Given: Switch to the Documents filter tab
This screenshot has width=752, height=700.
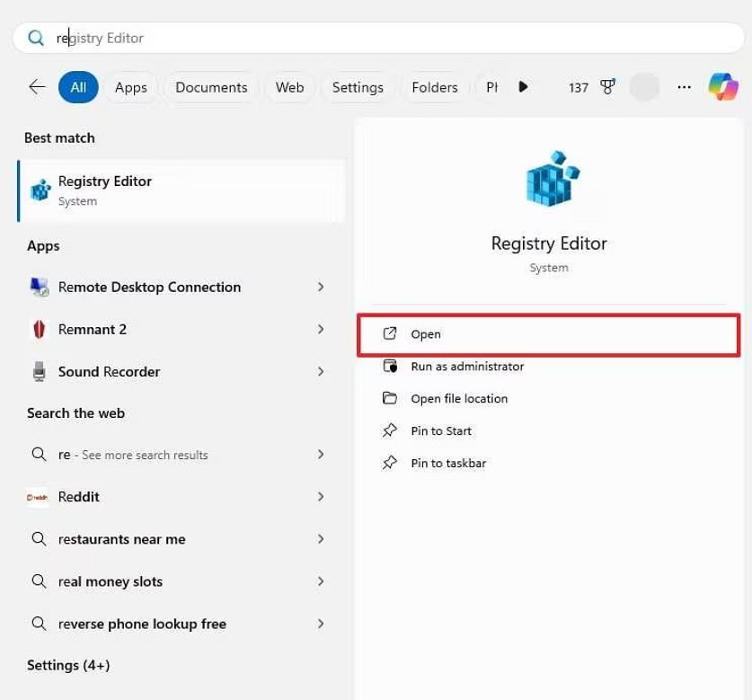Looking at the screenshot, I should point(211,87).
